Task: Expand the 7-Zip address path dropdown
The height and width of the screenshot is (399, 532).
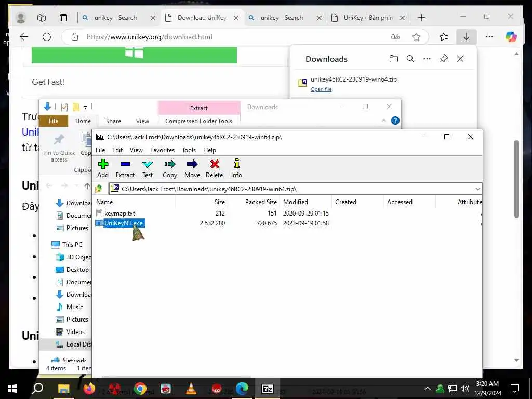Action: point(478,189)
